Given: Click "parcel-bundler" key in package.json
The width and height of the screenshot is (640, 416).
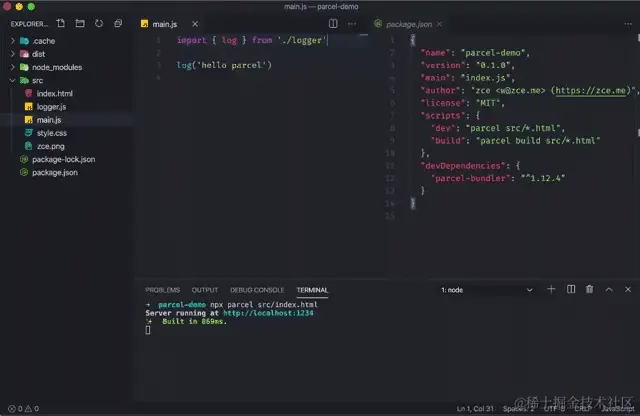Looking at the screenshot, I should point(470,178).
